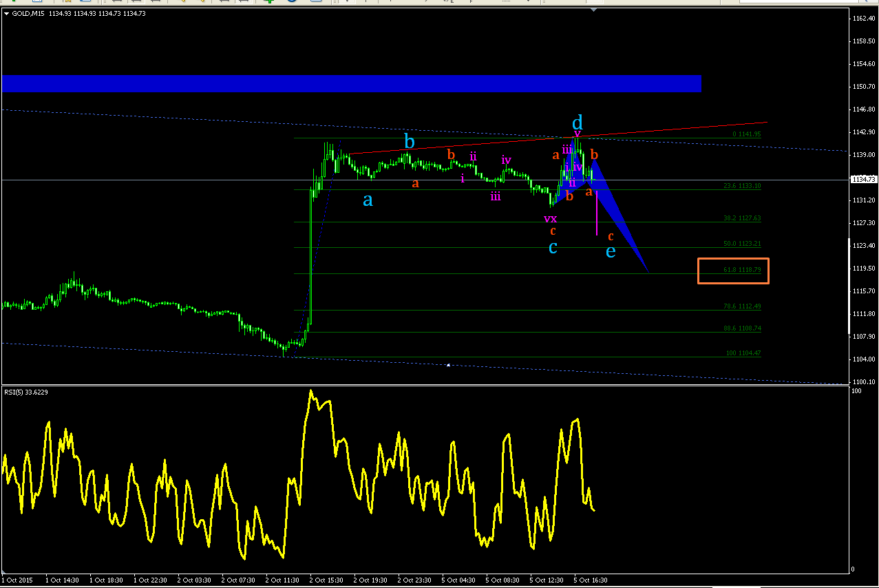This screenshot has height=588, width=879.
Task: Click the magenta "iii" label below the price line
Action: pos(495,196)
